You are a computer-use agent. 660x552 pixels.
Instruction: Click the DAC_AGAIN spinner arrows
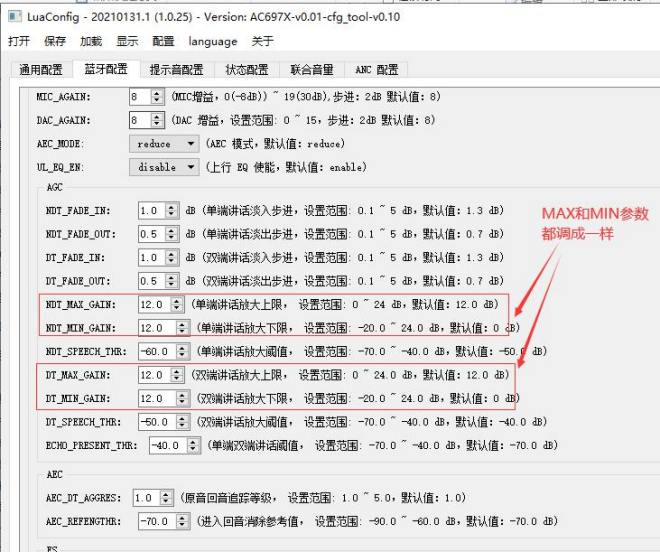coord(157,120)
